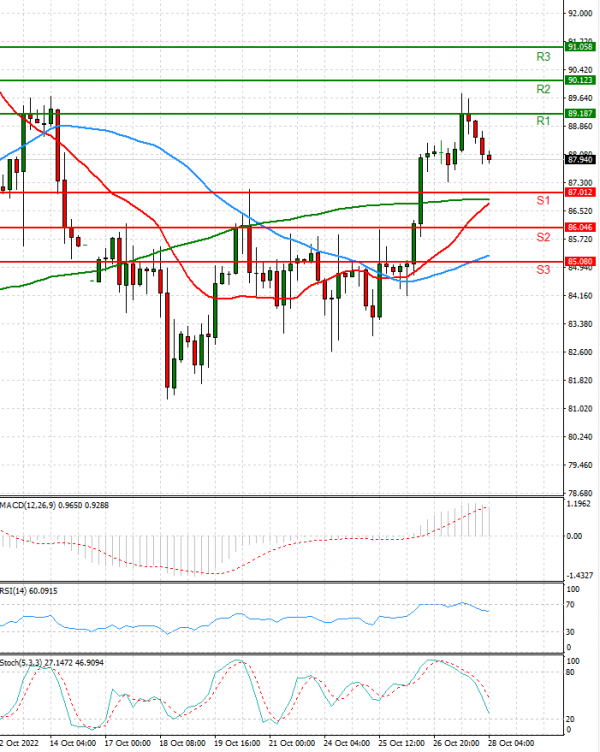Screen dimensions: 600x752
Task: Click the 88.860 price axis value
Action: tap(580, 127)
